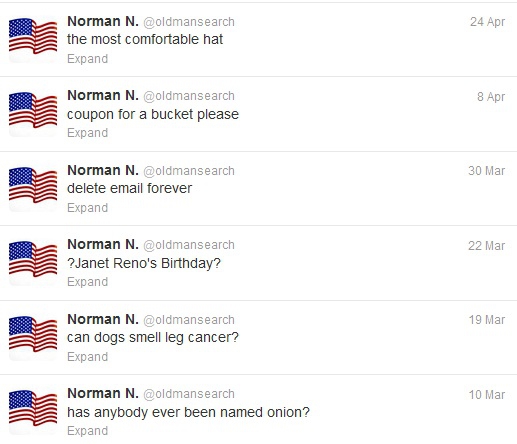Select flag avatar by 'can dogs smell leg cancer?'
The width and height of the screenshot is (517, 444).
click(33, 337)
